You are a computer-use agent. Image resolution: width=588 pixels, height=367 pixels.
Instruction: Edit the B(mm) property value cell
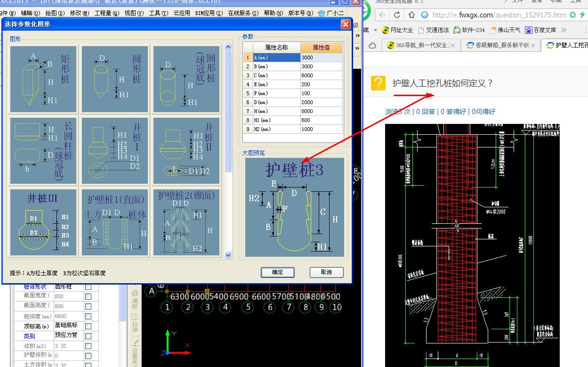click(x=322, y=66)
